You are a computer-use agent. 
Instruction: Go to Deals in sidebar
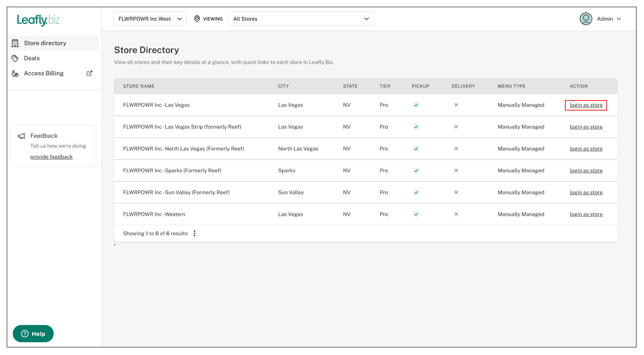point(32,58)
